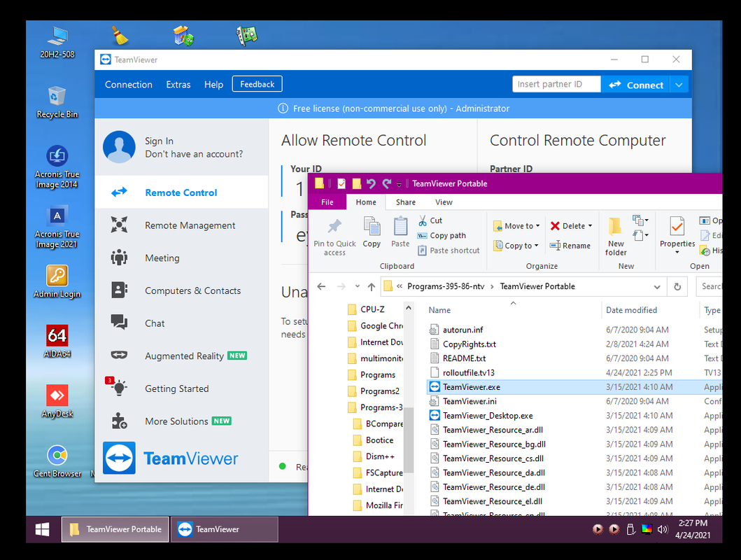Image resolution: width=741 pixels, height=560 pixels.
Task: Click Pin to Quick access button
Action: pyautogui.click(x=334, y=237)
